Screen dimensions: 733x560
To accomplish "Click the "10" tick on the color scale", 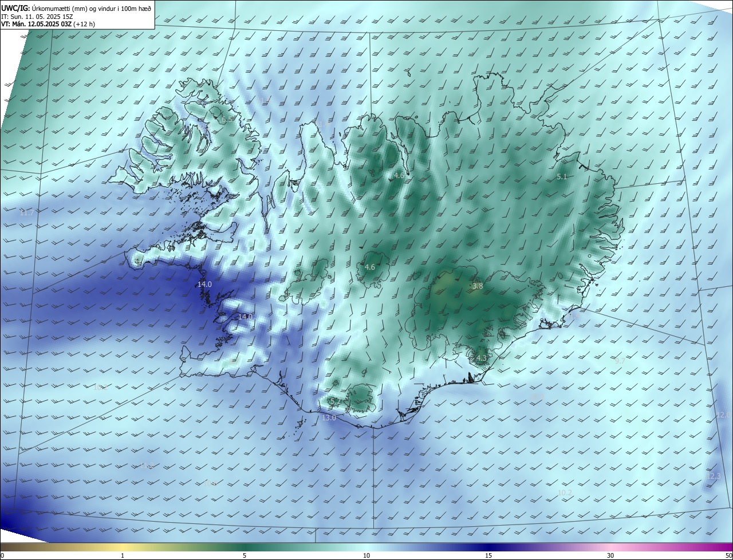I will point(366,555).
